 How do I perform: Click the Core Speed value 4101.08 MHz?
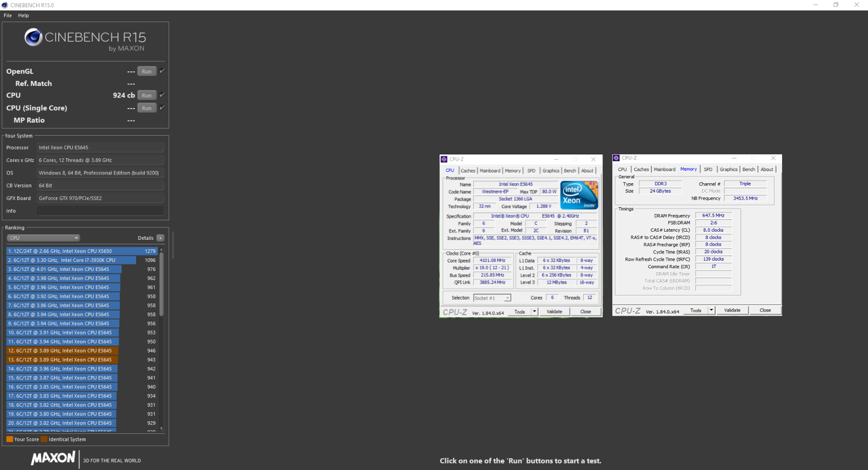pyautogui.click(x=492, y=260)
